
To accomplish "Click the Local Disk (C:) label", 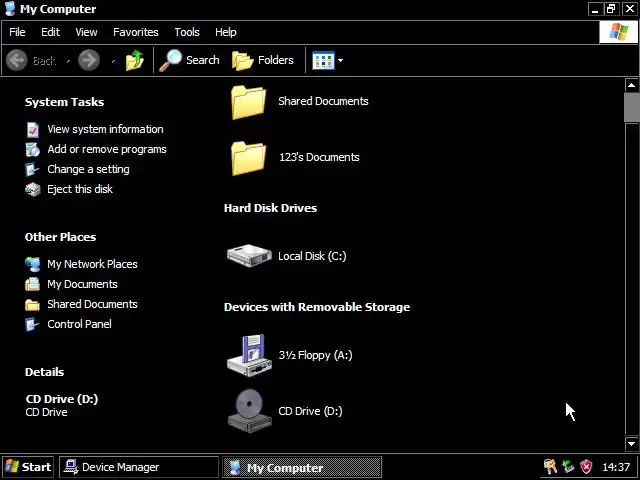I will (312, 256).
